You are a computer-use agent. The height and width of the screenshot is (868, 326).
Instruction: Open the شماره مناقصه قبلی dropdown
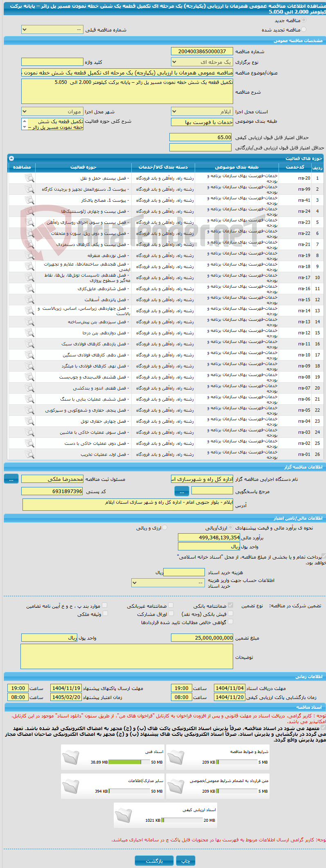click(x=52, y=30)
